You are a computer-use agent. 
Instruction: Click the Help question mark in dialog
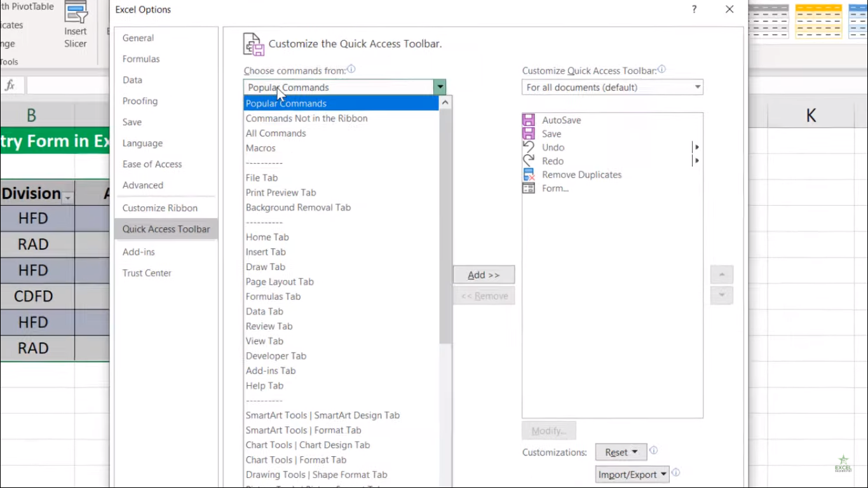click(x=694, y=10)
